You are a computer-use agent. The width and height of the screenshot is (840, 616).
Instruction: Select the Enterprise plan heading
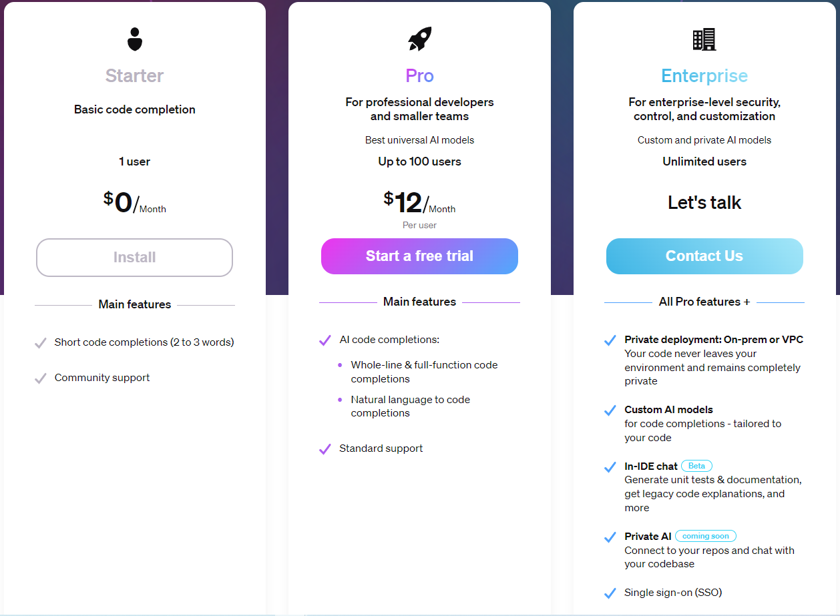pyautogui.click(x=704, y=76)
